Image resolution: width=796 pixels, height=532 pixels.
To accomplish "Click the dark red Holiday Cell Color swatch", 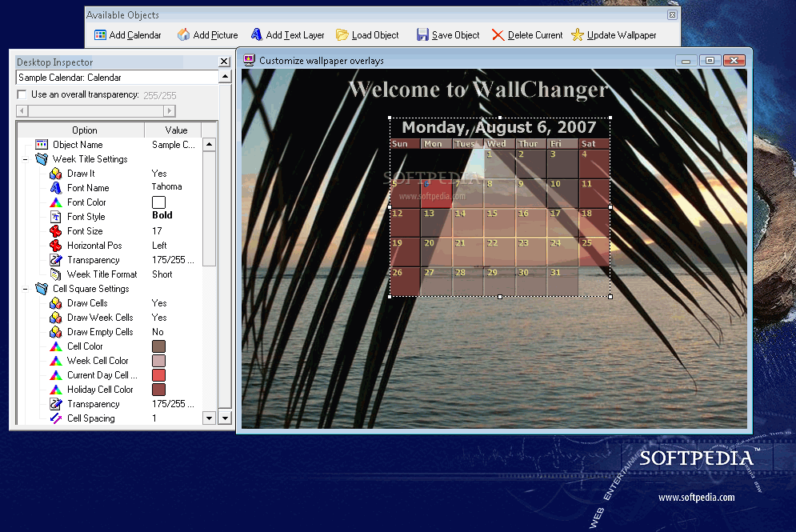I will pyautogui.click(x=159, y=390).
